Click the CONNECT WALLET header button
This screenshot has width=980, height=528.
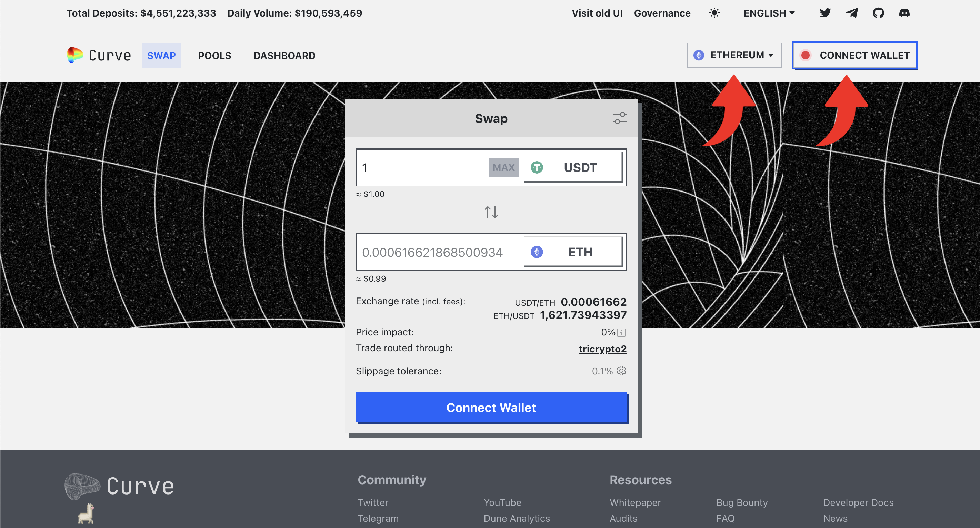click(x=854, y=55)
